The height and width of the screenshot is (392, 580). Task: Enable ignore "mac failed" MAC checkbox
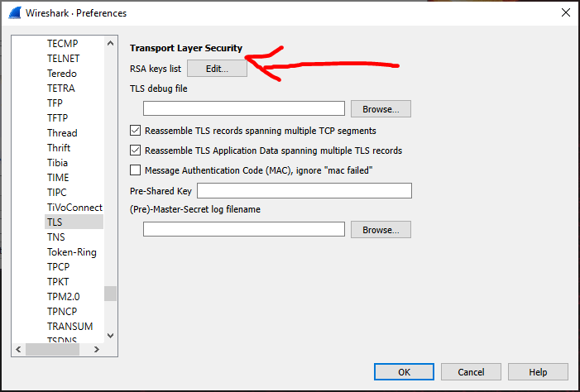point(136,170)
